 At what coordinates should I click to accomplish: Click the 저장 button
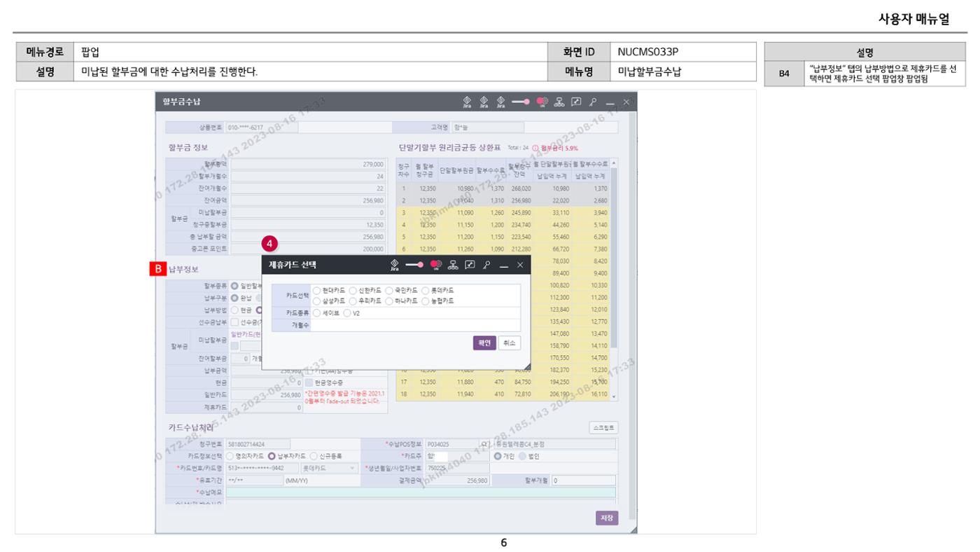pyautogui.click(x=607, y=518)
